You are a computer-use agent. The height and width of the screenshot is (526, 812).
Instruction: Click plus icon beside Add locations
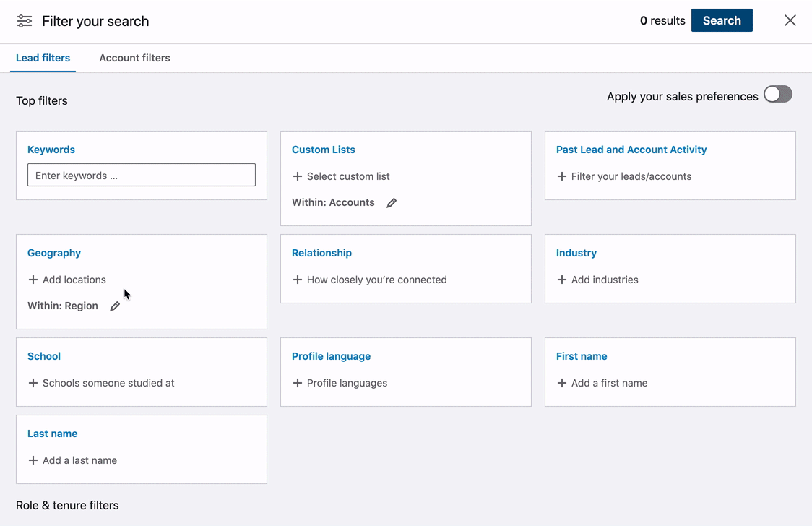[33, 280]
